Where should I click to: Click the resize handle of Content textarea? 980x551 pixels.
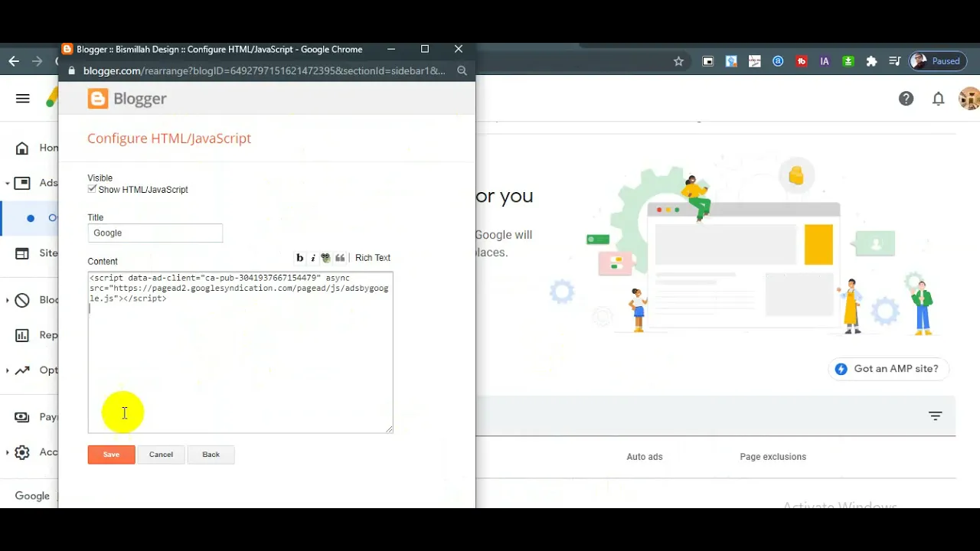(x=390, y=429)
